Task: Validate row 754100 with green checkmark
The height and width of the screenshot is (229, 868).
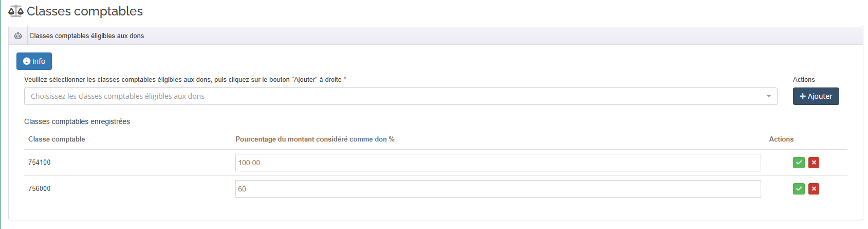Action: click(799, 163)
